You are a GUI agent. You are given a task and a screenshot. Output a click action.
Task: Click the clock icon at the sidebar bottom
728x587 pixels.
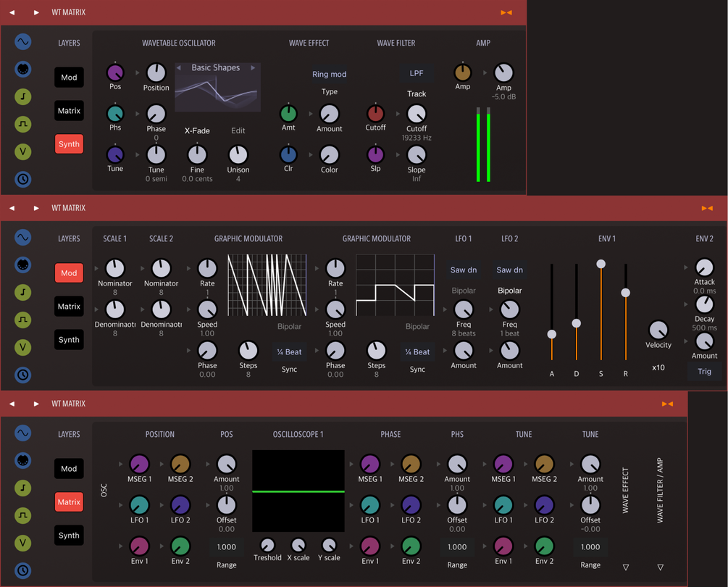22,179
